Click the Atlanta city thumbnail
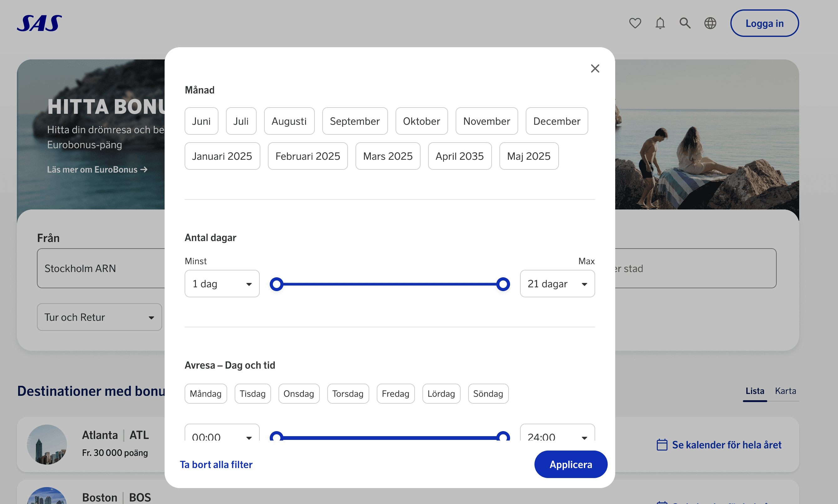Image resolution: width=838 pixels, height=504 pixels. click(47, 444)
